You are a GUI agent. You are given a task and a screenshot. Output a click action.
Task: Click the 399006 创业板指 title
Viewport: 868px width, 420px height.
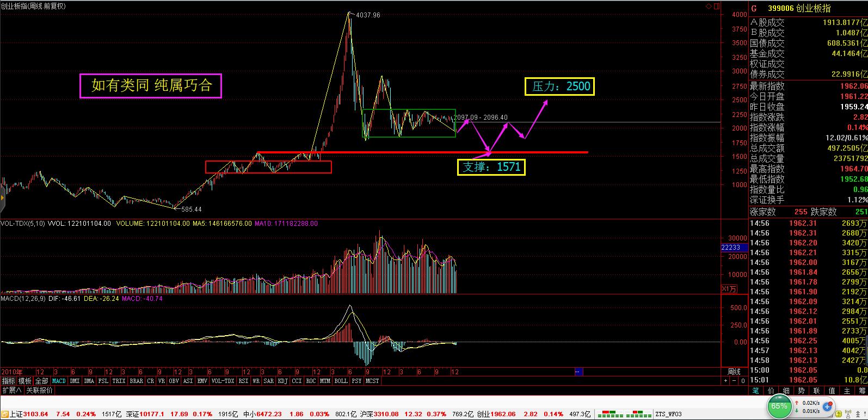tap(799, 9)
